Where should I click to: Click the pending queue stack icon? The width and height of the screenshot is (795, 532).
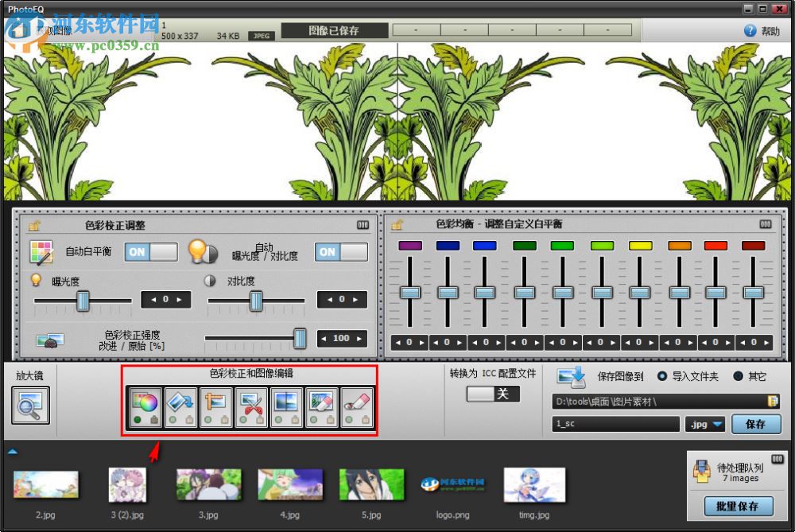click(x=702, y=471)
